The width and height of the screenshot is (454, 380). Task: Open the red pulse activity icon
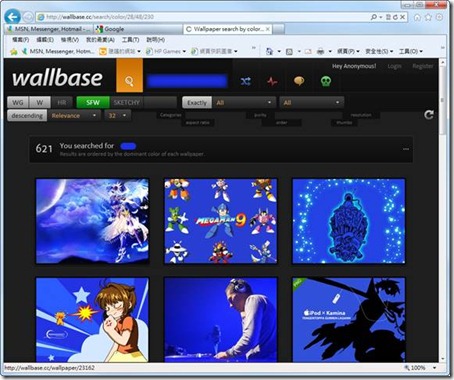pyautogui.click(x=272, y=81)
